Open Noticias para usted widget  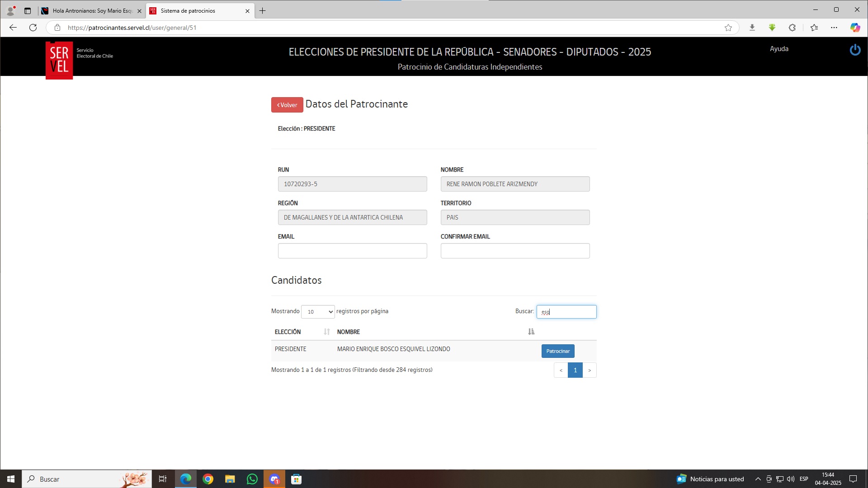tap(710, 479)
